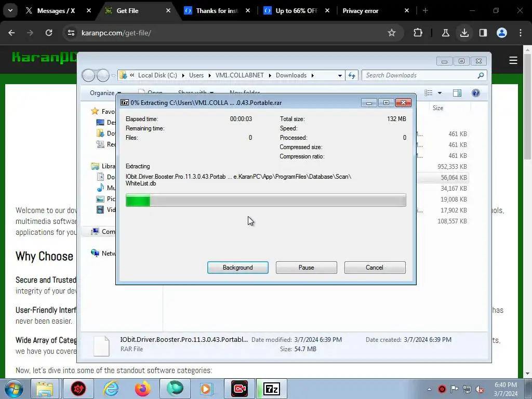The width and height of the screenshot is (532, 399).
Task: Cancel the 7-Zip extraction
Action: (375, 268)
